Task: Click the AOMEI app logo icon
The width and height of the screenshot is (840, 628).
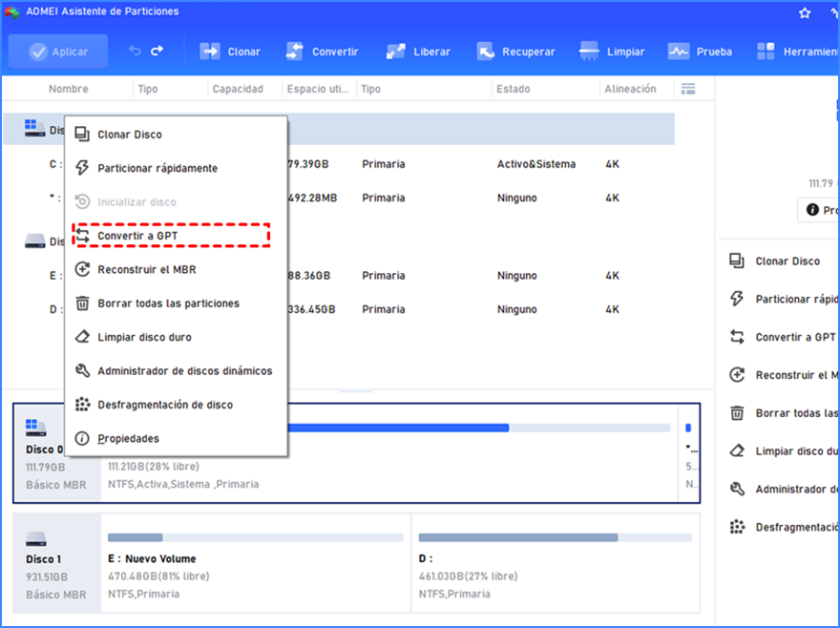Action: tap(11, 11)
